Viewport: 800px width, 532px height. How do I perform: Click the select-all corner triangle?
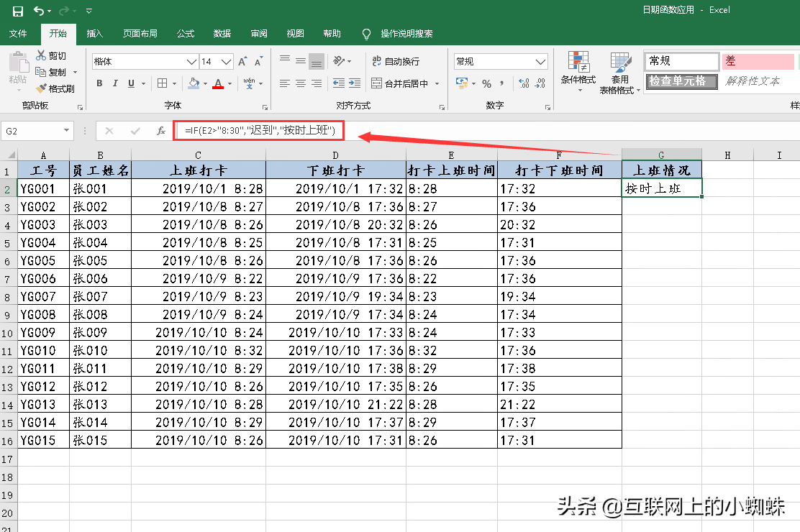point(11,155)
